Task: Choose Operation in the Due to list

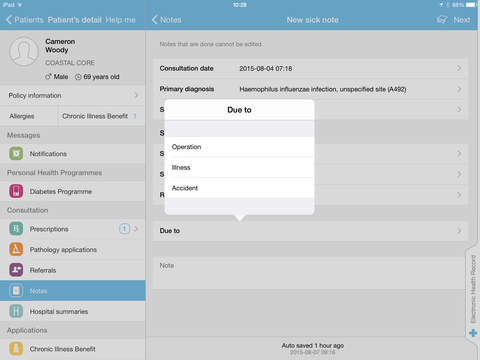Action: pos(239,147)
